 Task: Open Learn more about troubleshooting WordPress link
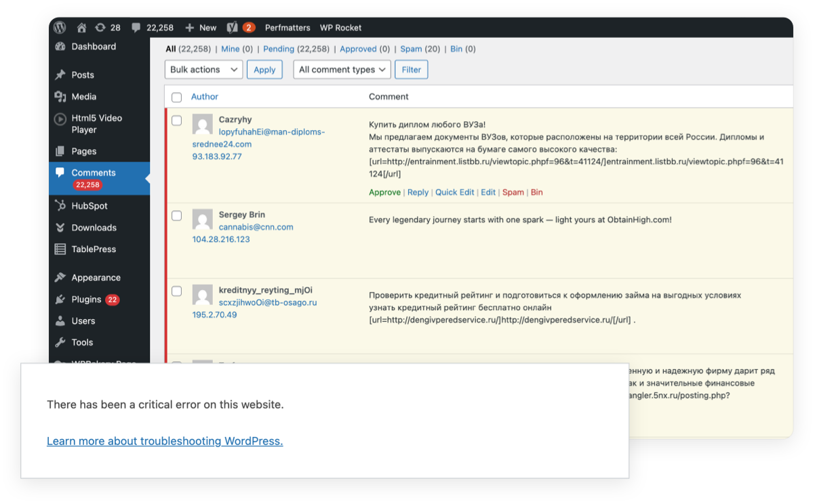click(x=165, y=441)
